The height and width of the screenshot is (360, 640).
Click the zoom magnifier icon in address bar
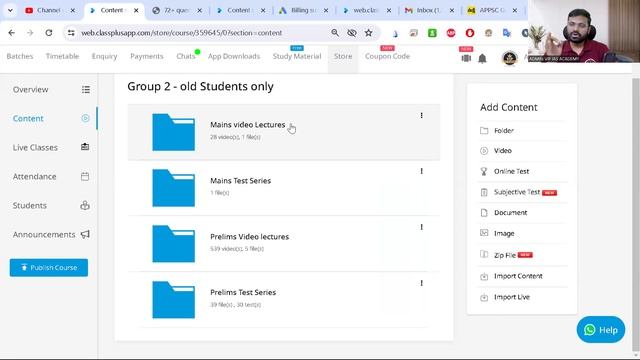(335, 33)
